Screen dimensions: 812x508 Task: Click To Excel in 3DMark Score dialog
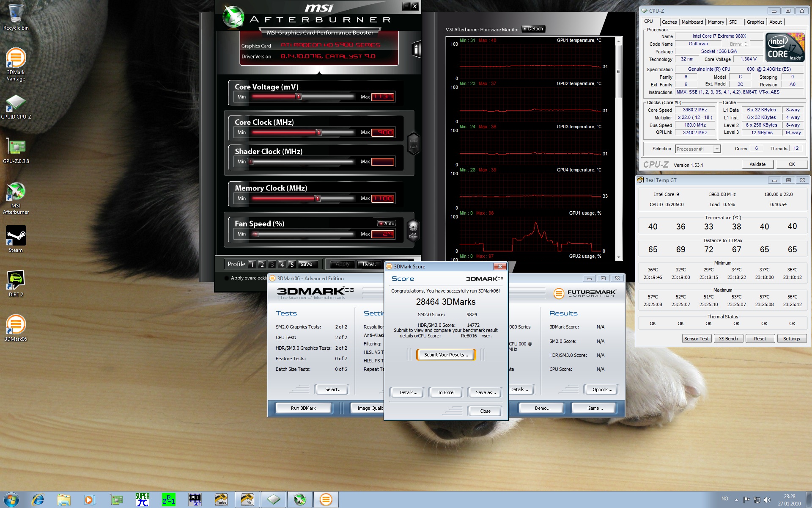[x=446, y=392]
